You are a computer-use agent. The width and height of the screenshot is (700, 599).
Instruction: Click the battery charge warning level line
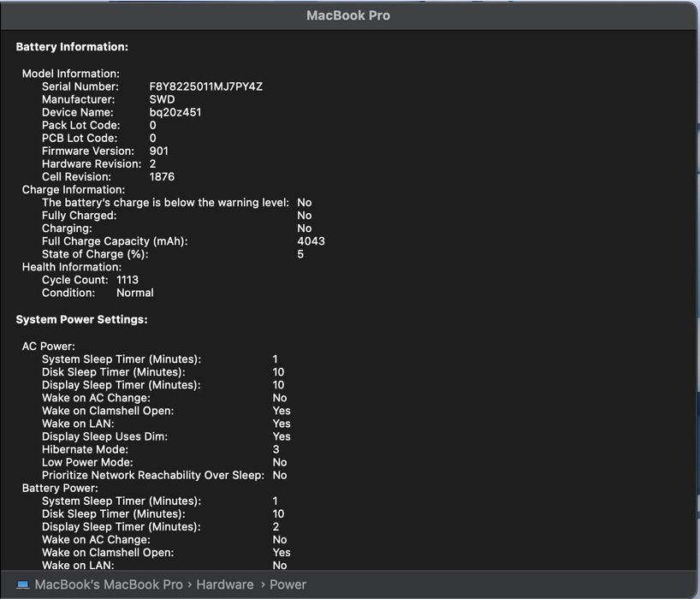pos(177,203)
